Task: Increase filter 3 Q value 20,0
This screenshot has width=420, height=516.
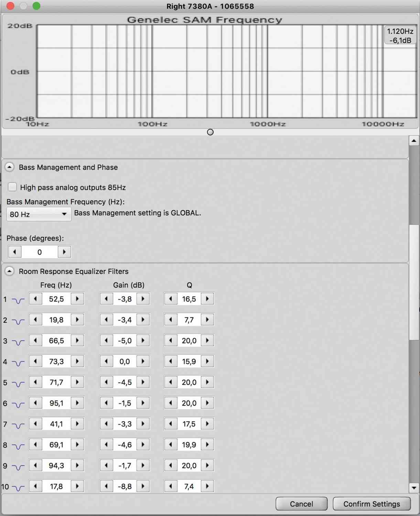Action: 207,340
